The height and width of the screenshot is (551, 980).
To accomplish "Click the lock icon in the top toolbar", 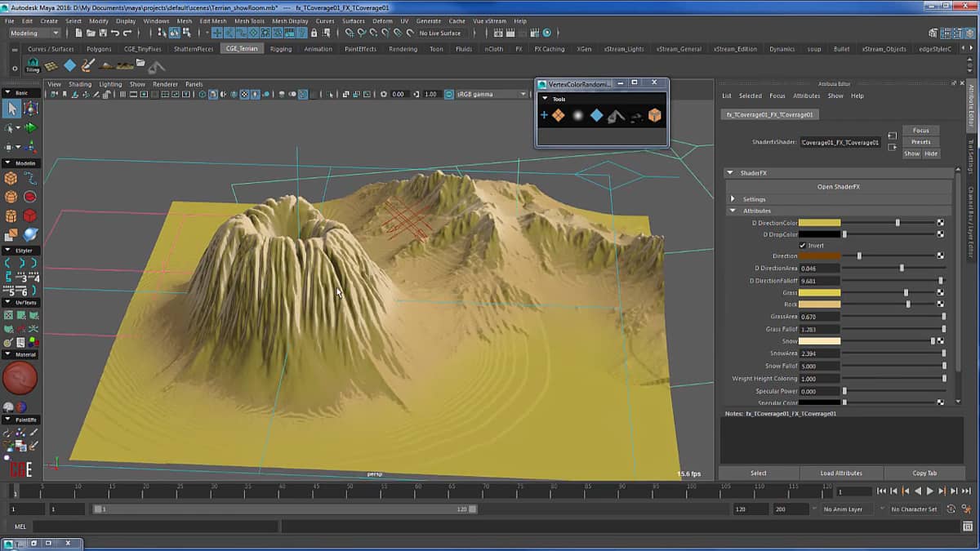I will (314, 33).
